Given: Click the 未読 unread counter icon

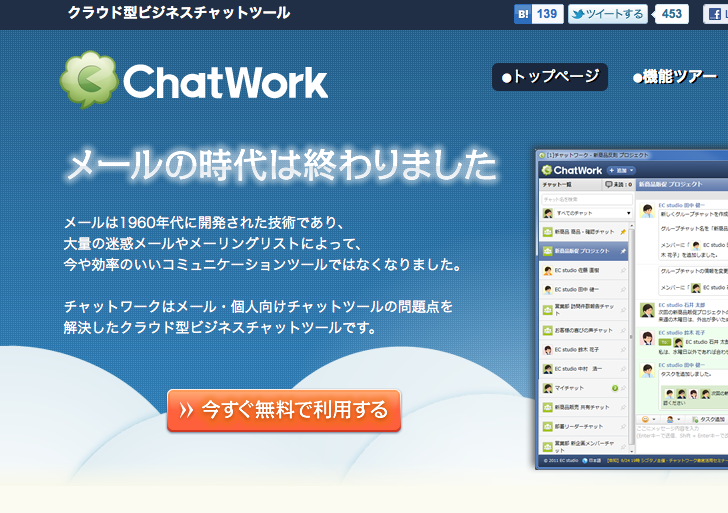Looking at the screenshot, I should click(608, 185).
